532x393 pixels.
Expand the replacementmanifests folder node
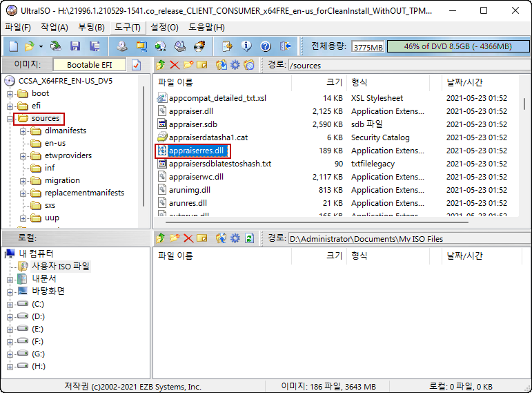pos(23,193)
